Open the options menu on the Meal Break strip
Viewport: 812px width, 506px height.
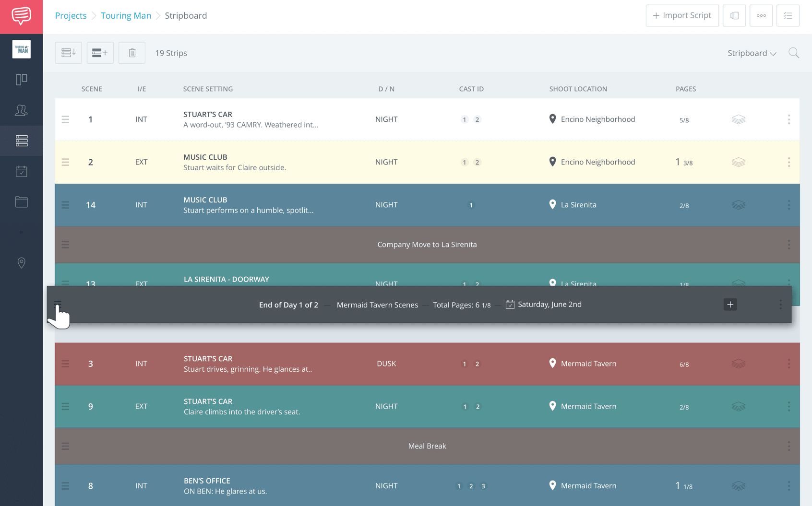pyautogui.click(x=789, y=446)
